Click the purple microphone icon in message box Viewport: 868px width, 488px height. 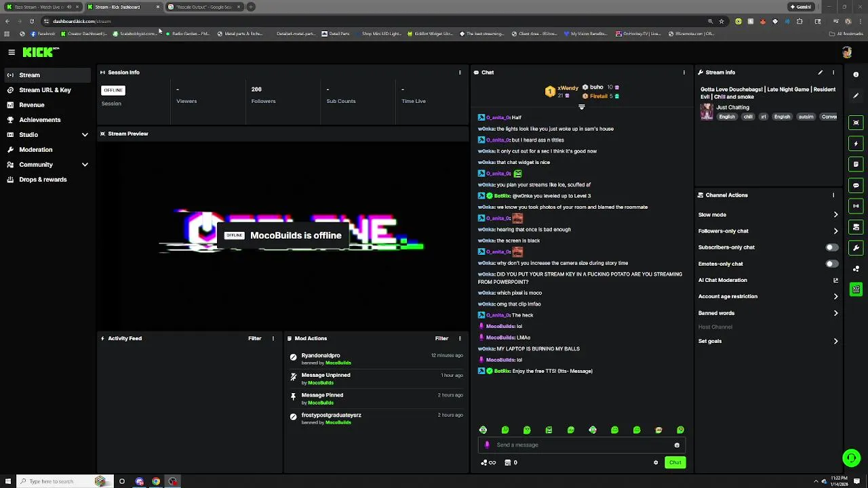click(x=487, y=445)
